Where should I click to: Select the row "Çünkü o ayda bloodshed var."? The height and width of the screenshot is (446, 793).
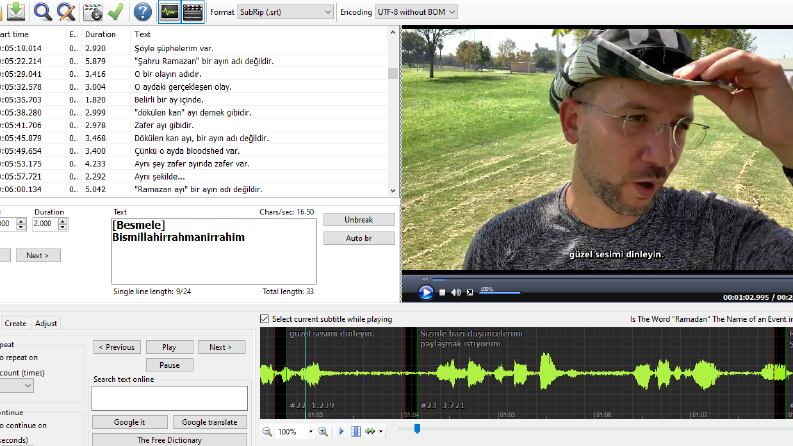click(195, 151)
